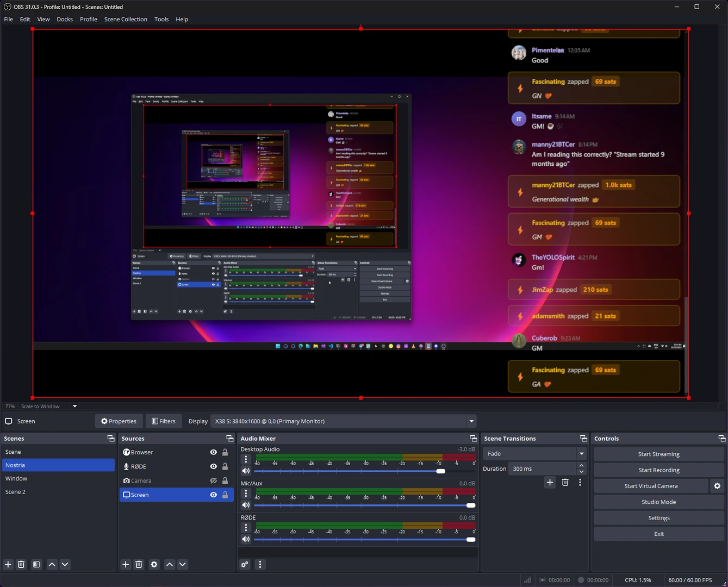Click the Start Recording button
Viewport: 728px width, 587px height.
coord(658,470)
